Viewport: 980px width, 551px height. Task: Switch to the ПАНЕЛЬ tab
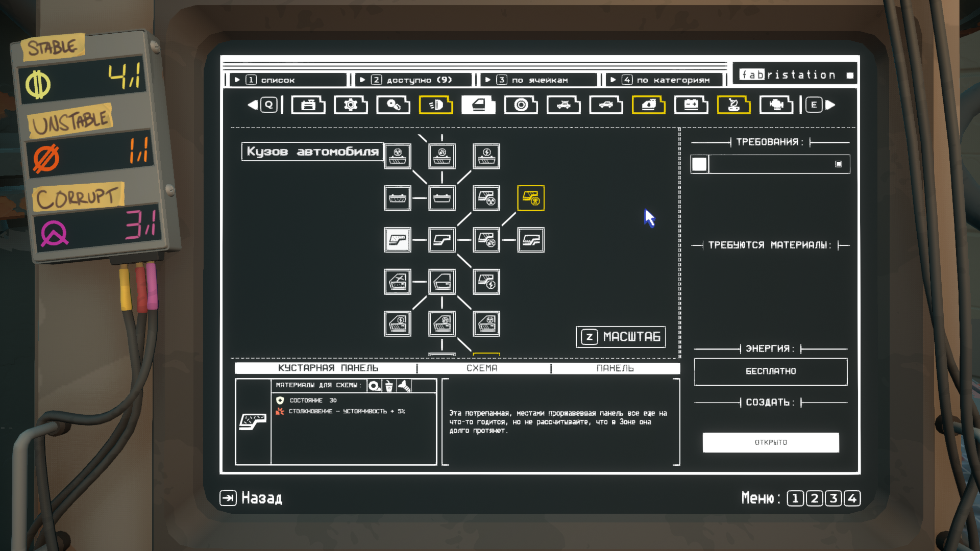click(616, 368)
